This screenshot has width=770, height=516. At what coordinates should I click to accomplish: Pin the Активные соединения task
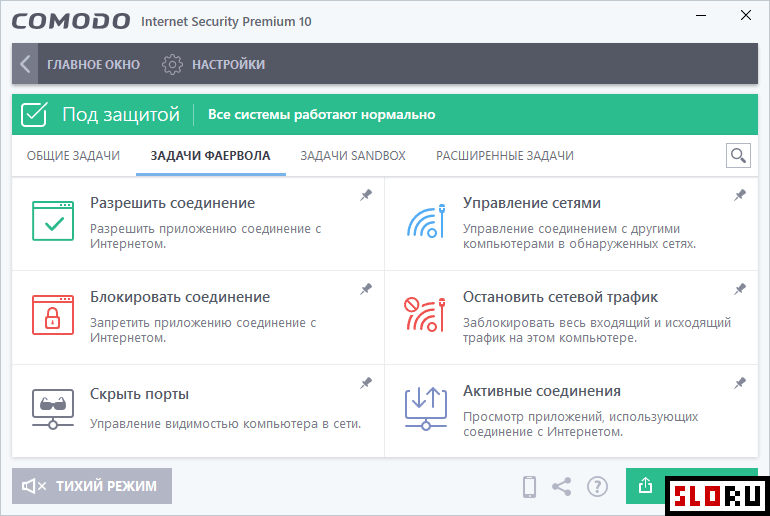[x=740, y=383]
